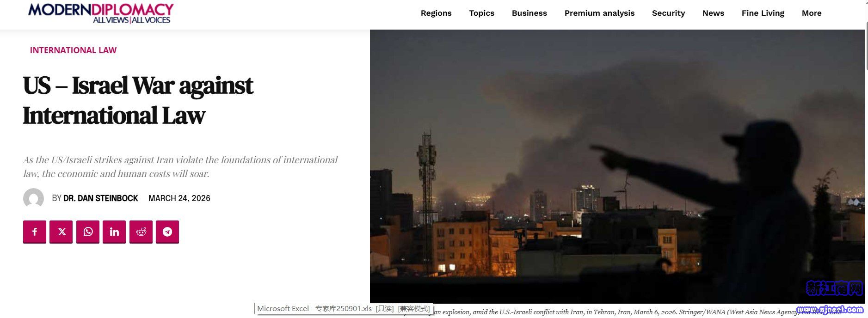The width and height of the screenshot is (868, 318).
Task: Open the Regions menu
Action: pos(436,13)
